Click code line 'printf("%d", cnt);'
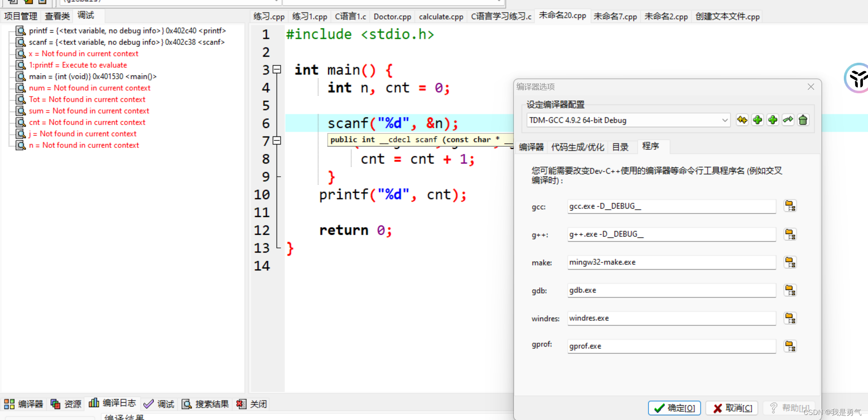The image size is (868, 420). pyautogui.click(x=393, y=195)
